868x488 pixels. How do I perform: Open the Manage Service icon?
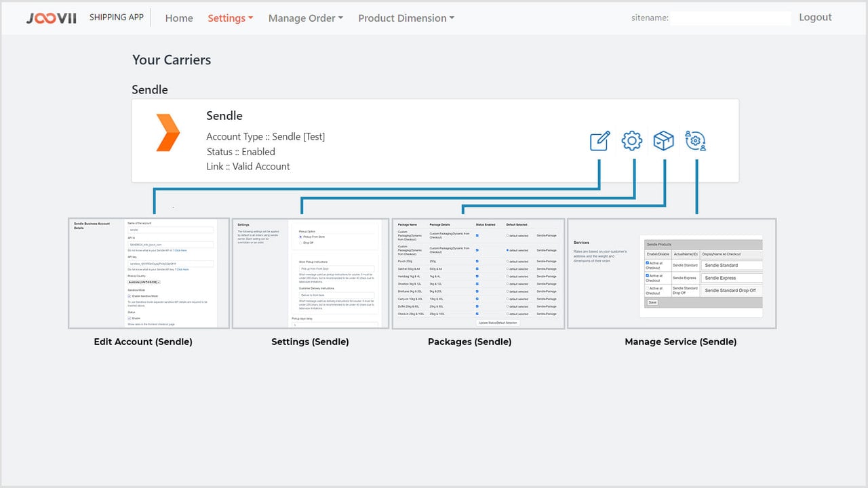point(696,141)
